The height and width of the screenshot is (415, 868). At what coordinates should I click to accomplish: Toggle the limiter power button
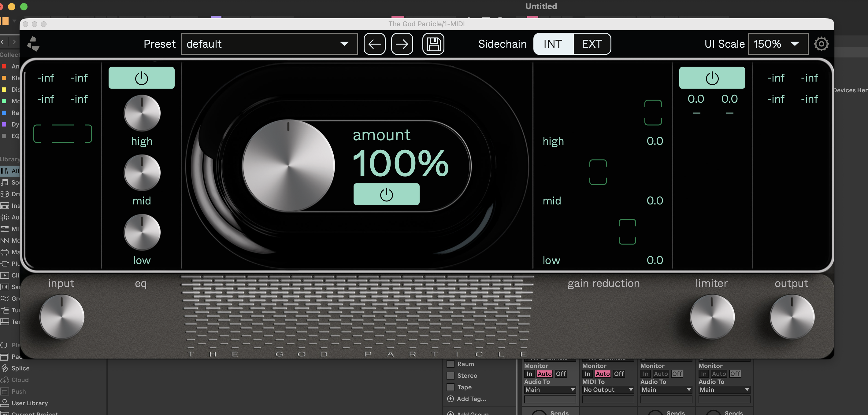(x=712, y=78)
